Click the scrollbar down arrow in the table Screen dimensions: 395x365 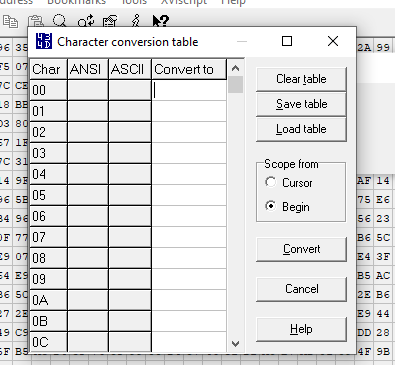pos(235,344)
